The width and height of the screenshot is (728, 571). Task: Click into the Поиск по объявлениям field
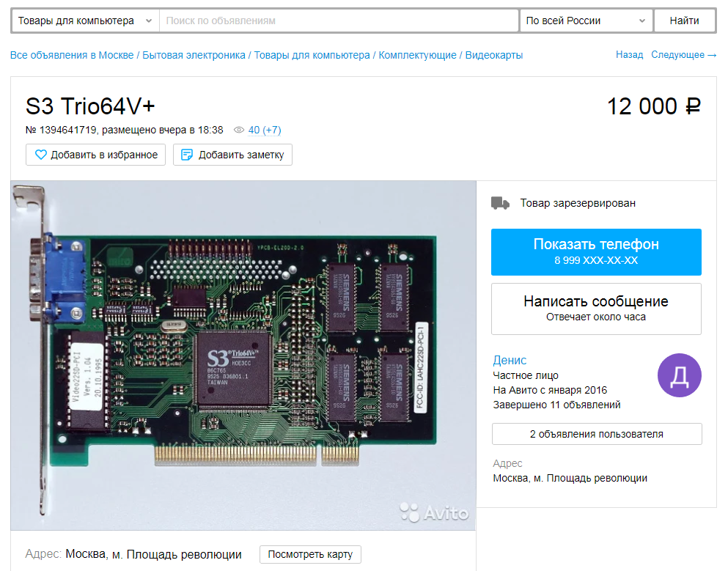pyautogui.click(x=339, y=21)
